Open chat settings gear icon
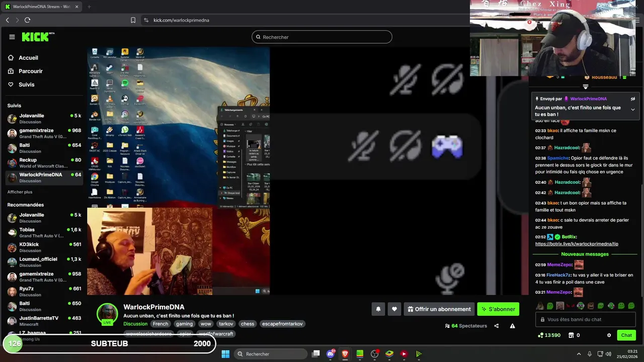The width and height of the screenshot is (644, 362). 609,335
